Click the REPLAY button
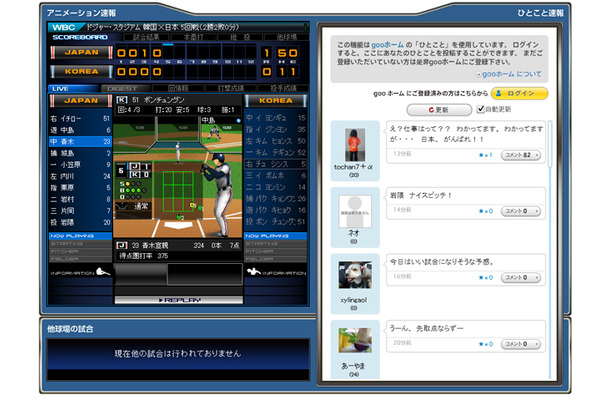The height and width of the screenshot is (400, 610). (x=179, y=300)
